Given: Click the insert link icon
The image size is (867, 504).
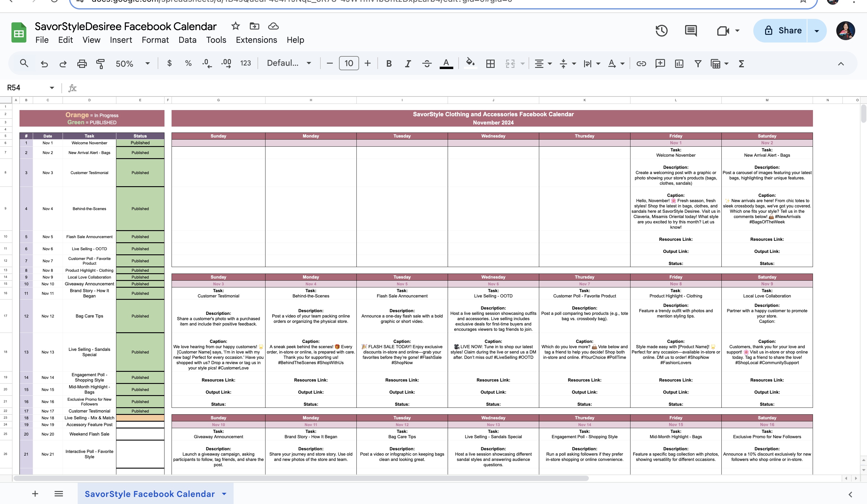Looking at the screenshot, I should coord(641,64).
